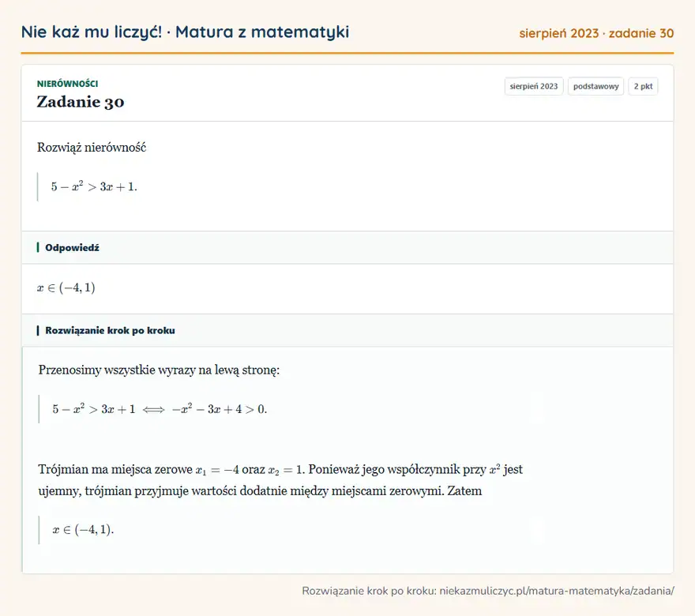The width and height of the screenshot is (695, 616).
Task: Click the 'Zadanie 30' heading
Action: click(x=81, y=102)
